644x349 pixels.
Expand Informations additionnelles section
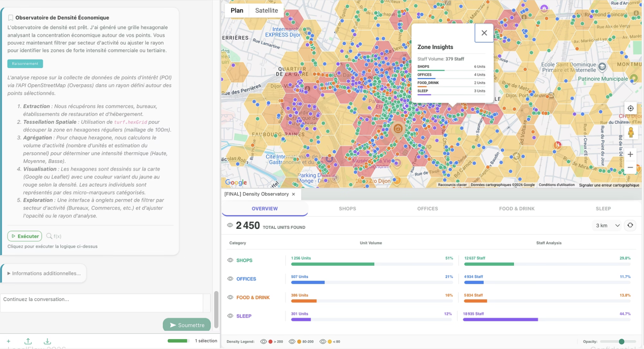(x=44, y=273)
